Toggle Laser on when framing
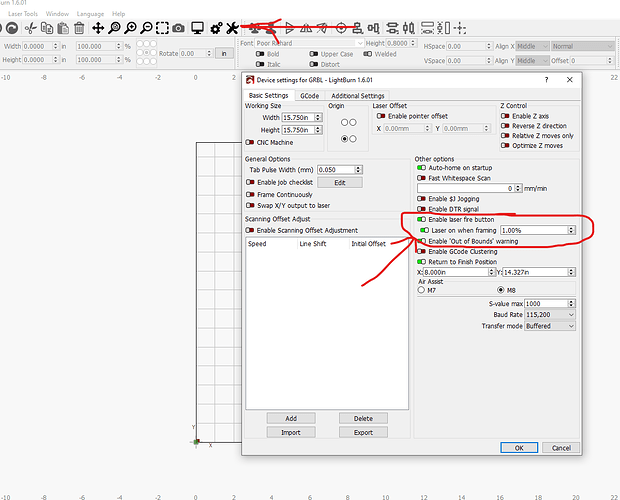 (x=424, y=230)
